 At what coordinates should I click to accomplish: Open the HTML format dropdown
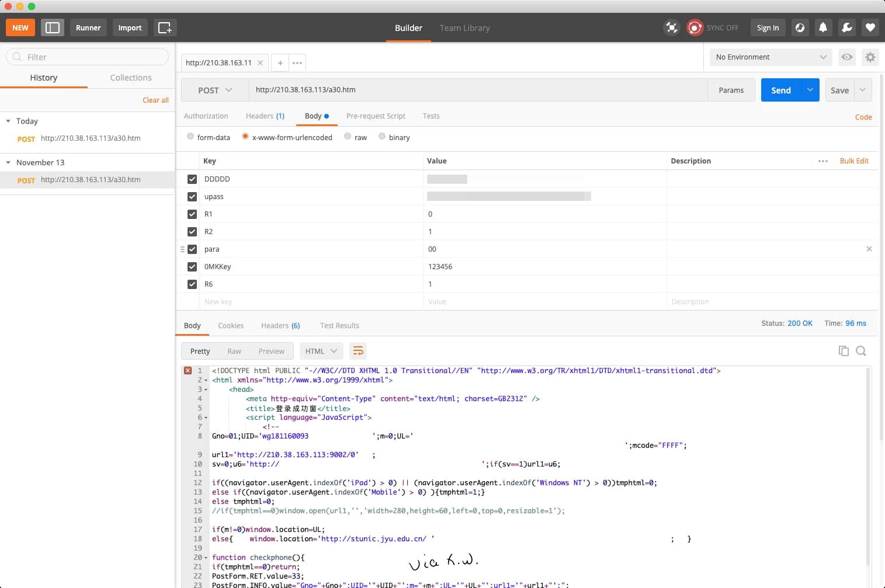coord(321,351)
